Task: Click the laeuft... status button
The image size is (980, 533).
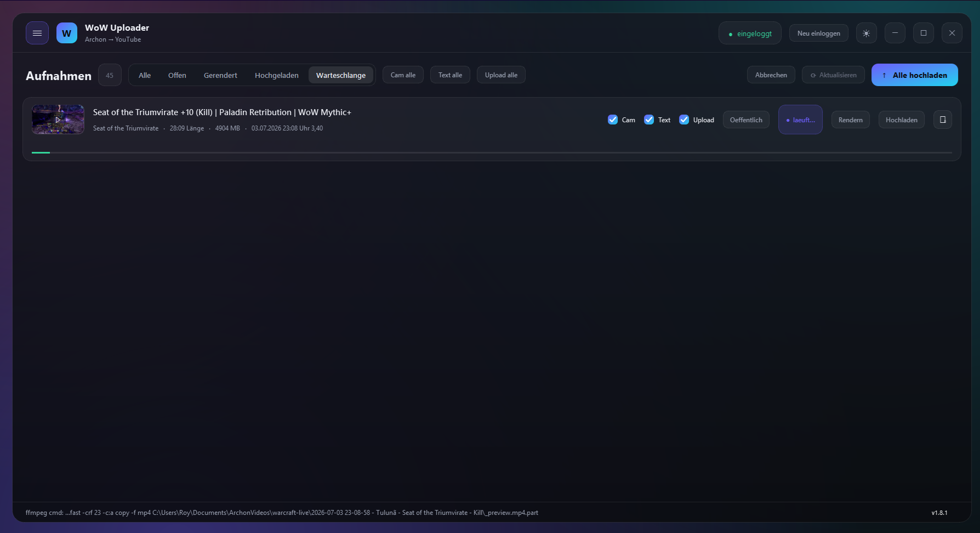Action: click(x=800, y=120)
